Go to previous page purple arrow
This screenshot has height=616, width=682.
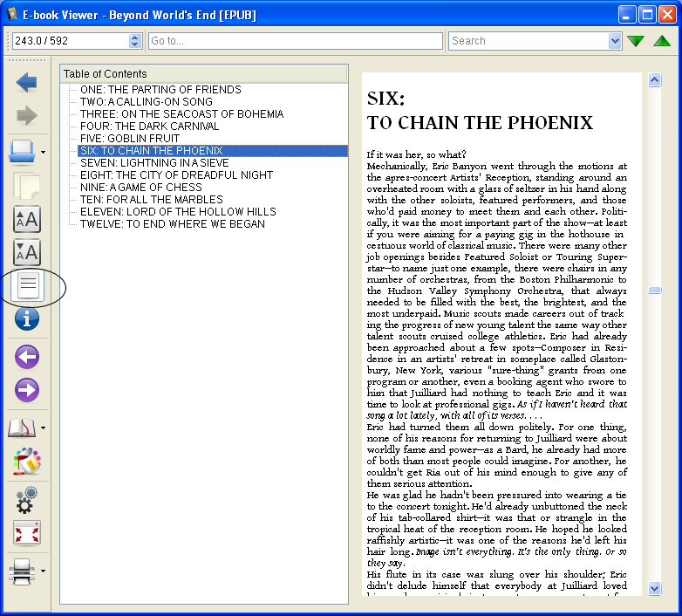(x=27, y=357)
